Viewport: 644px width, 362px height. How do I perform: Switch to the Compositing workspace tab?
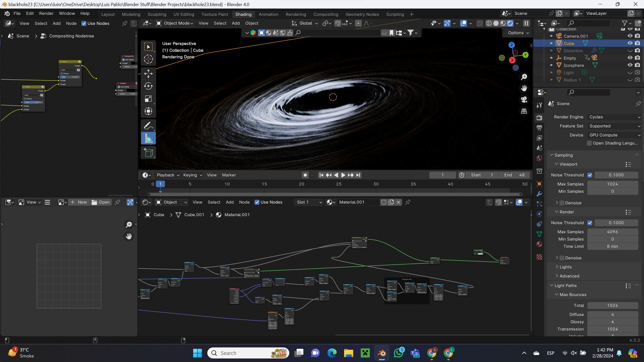(326, 14)
